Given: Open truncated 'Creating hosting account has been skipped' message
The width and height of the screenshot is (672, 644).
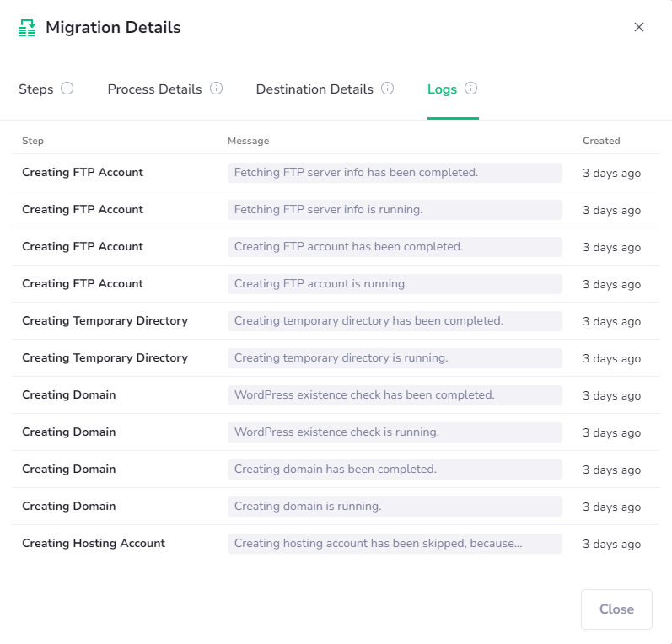Looking at the screenshot, I should coord(395,544).
